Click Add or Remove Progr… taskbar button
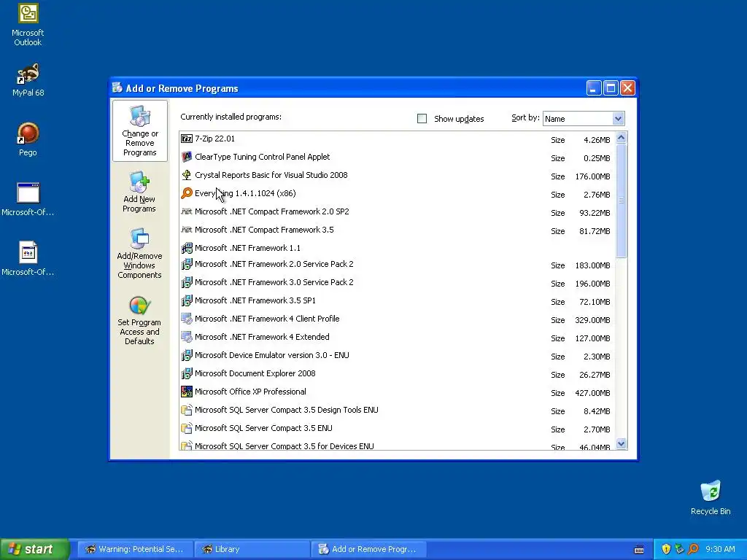This screenshot has height=560, width=747. 369,549
